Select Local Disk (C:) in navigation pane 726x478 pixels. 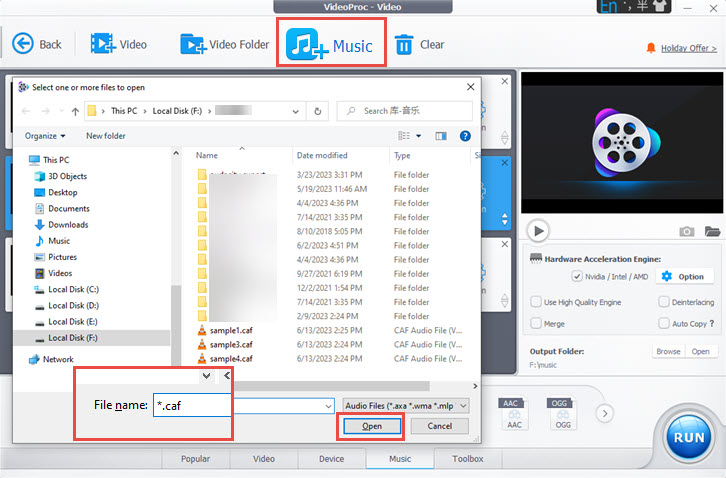[x=73, y=289]
